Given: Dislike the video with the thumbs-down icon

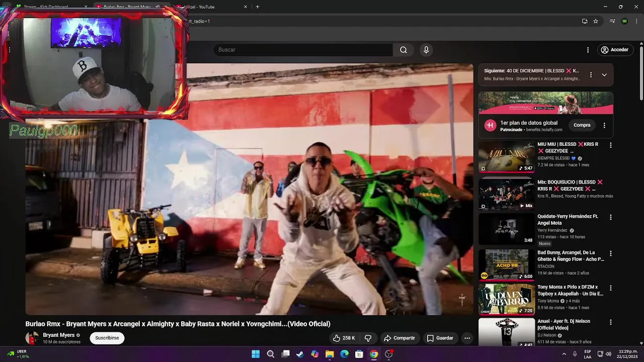Looking at the screenshot, I should tap(368, 338).
